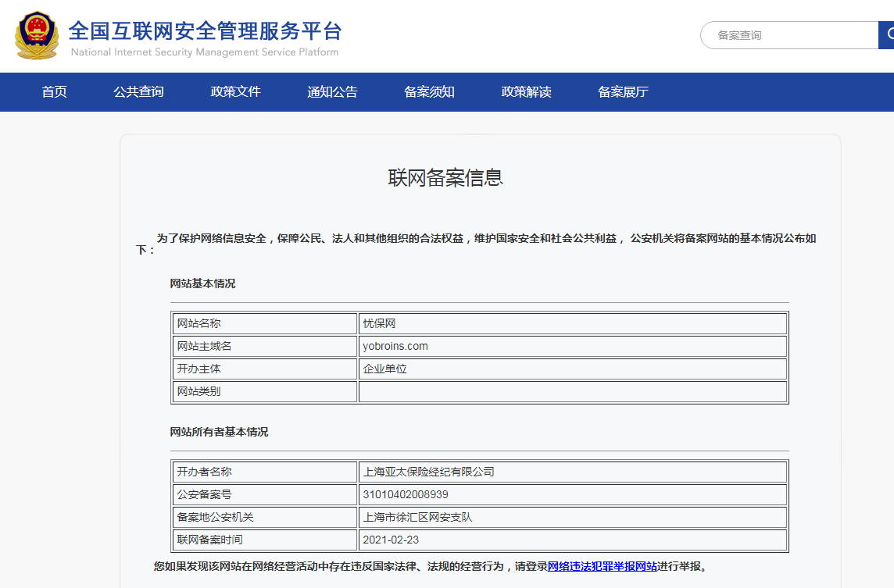
Task: Focus the 备案查询 search field
Action: point(789,35)
